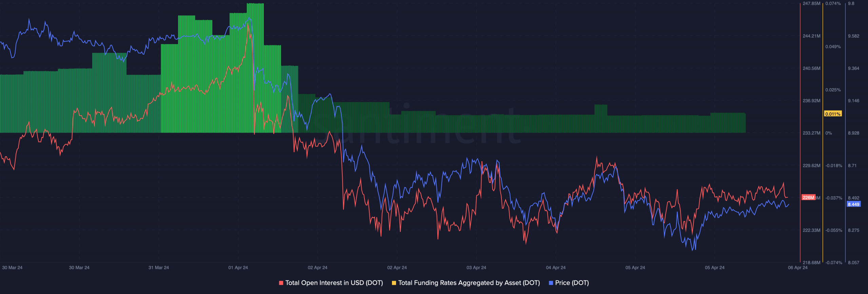868x294 pixels.
Task: Click the 03 Apr 24 date label
Action: point(476,268)
